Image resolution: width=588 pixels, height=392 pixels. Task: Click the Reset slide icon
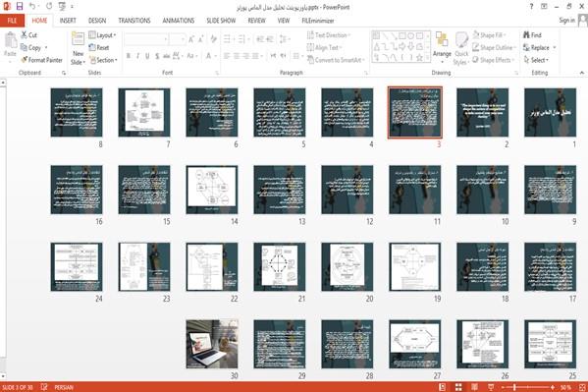pos(92,48)
